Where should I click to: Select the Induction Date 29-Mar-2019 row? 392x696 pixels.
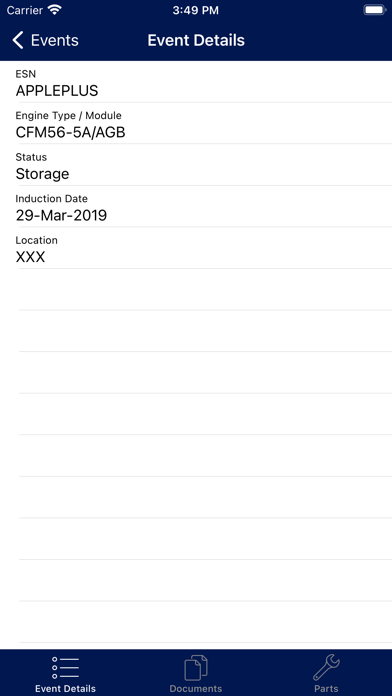coord(196,207)
